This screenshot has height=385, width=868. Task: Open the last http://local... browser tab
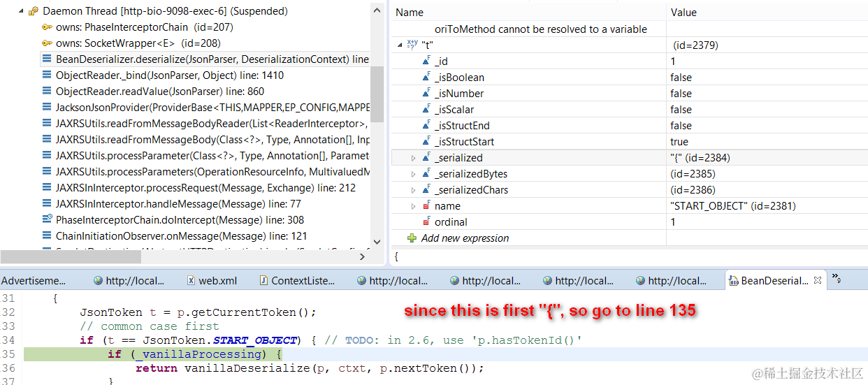(671, 281)
